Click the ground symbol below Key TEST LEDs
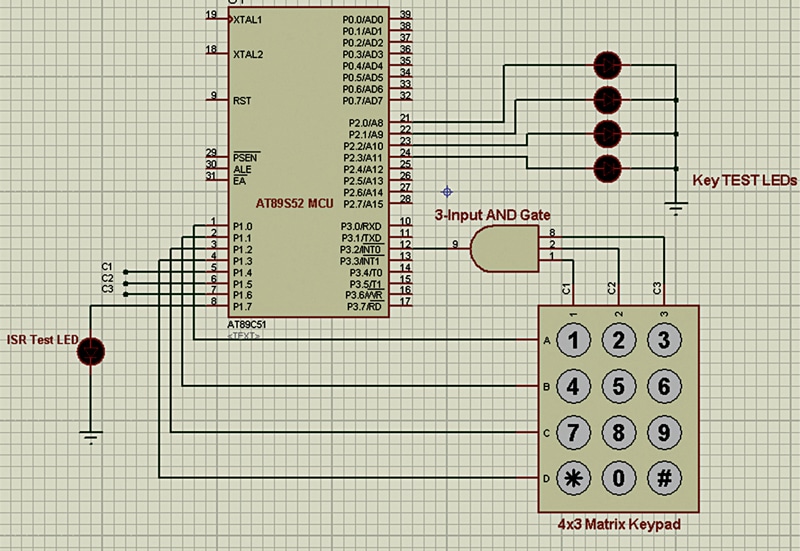 tap(677, 208)
